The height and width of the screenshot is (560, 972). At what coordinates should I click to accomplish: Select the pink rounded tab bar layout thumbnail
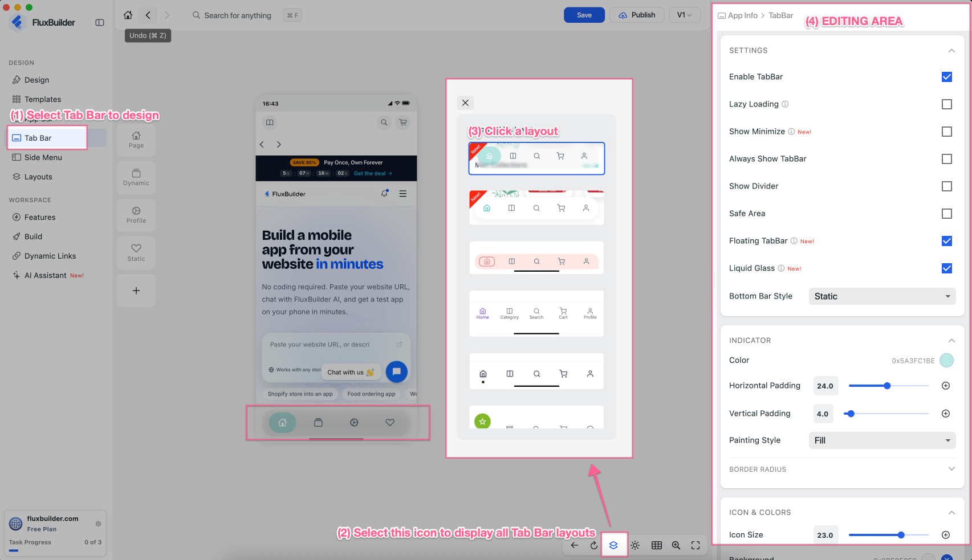click(x=536, y=258)
